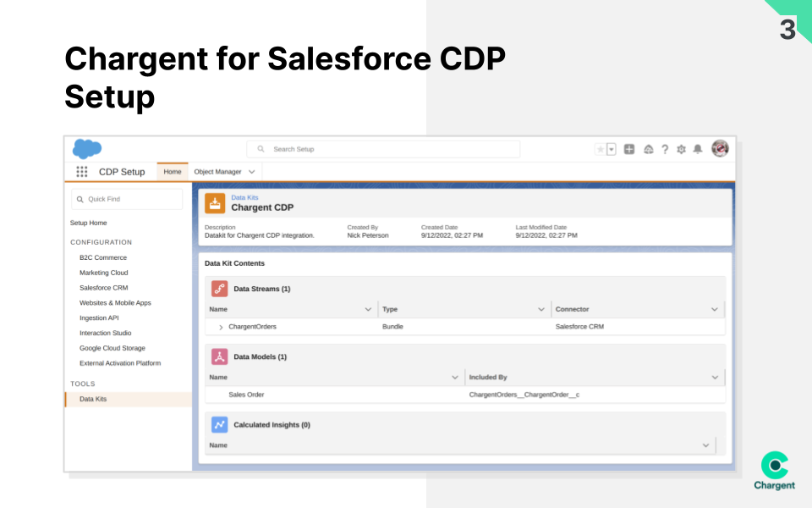The image size is (812, 508).
Task: Click the Data Streams section icon
Action: point(219,289)
